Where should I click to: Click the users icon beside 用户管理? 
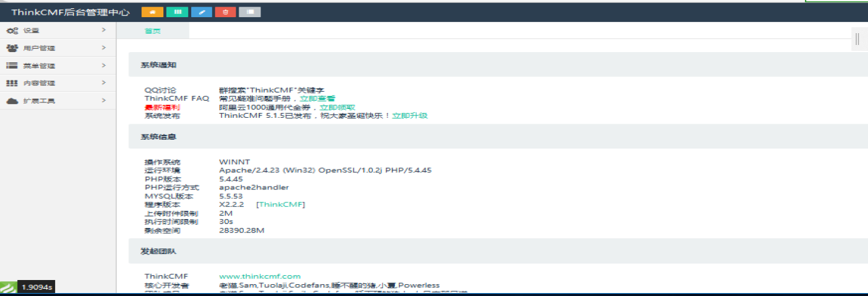pyautogui.click(x=12, y=48)
